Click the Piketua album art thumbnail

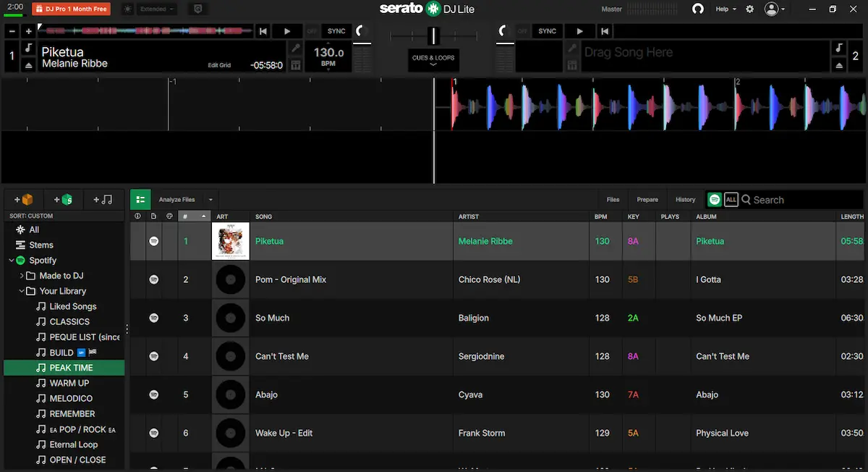pyautogui.click(x=231, y=241)
